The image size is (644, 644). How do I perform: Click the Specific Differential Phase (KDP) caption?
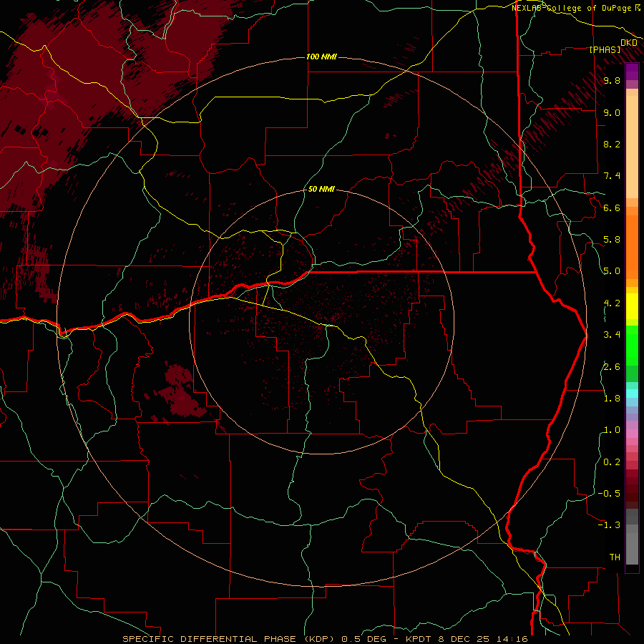(230, 639)
